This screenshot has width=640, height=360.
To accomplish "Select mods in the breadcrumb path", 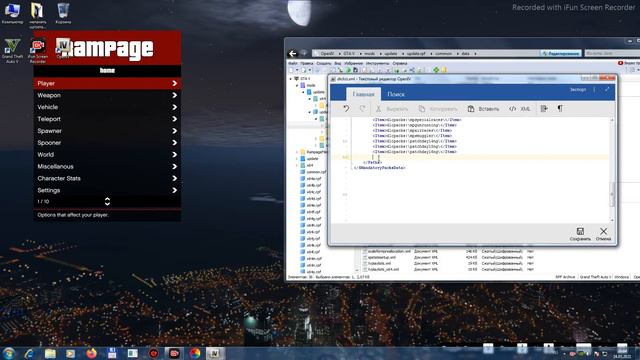I will tap(369, 53).
